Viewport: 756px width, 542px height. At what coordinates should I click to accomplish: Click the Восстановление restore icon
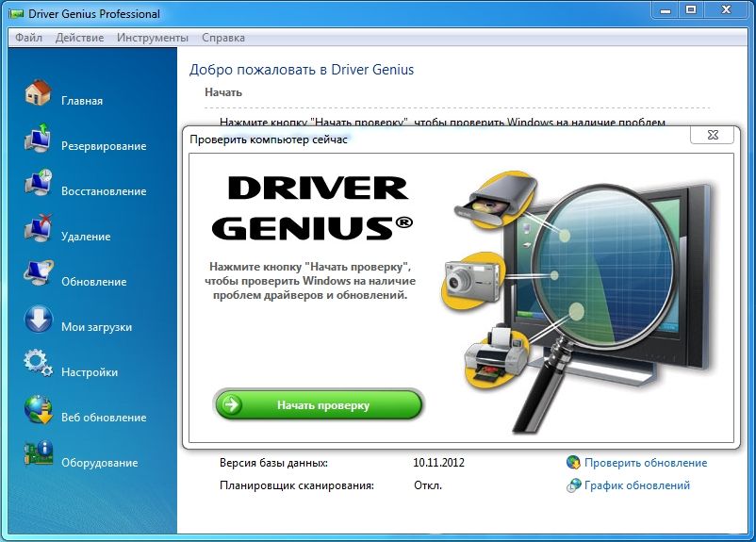point(38,183)
